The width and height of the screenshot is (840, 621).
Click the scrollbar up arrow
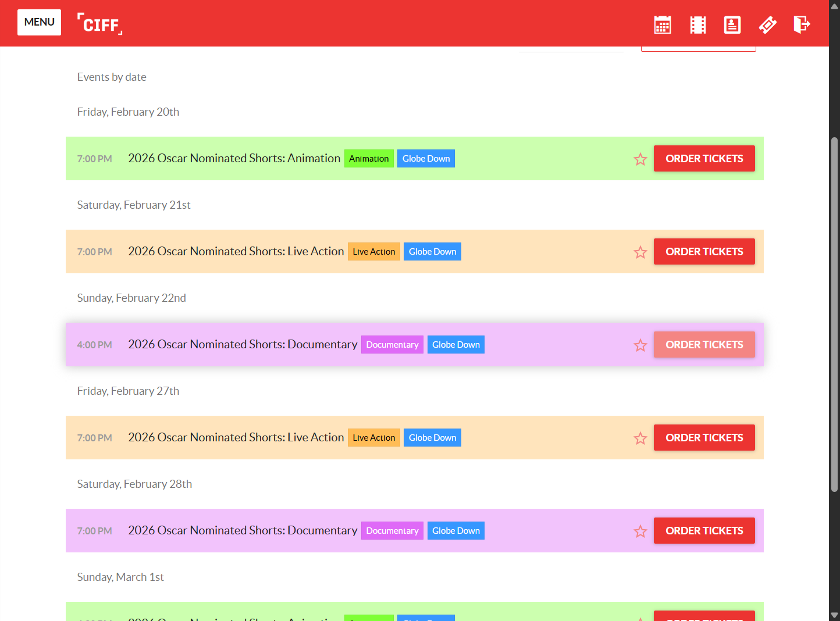click(x=834, y=5)
